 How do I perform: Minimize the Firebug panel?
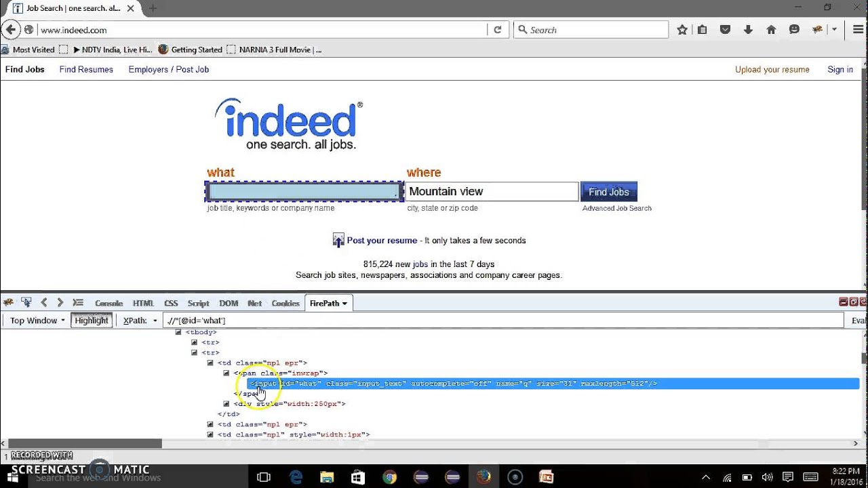pyautogui.click(x=844, y=302)
